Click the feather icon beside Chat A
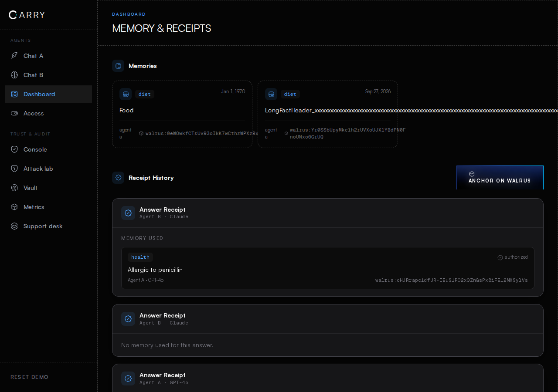Screen dimensions: 558x392 click(x=14, y=56)
